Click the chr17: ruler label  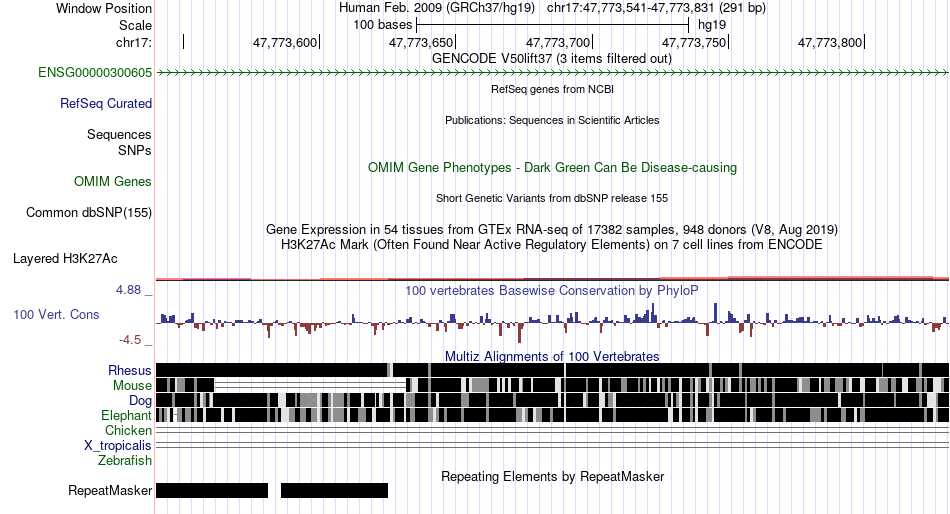point(134,42)
